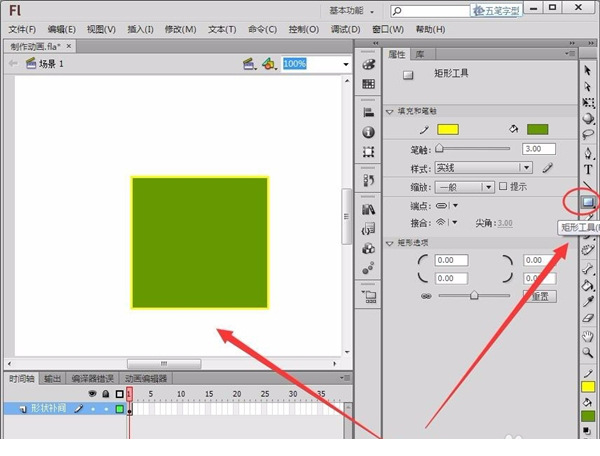The width and height of the screenshot is (600, 456).
Task: Open the 修改(M) menu
Action: click(180, 29)
